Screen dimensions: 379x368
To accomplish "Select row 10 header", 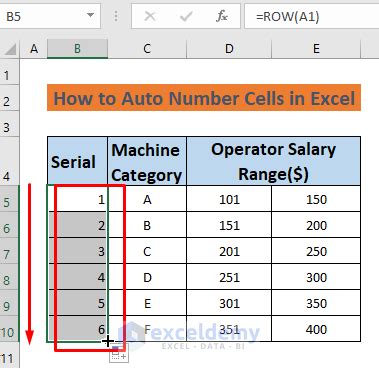I will click(x=9, y=329).
